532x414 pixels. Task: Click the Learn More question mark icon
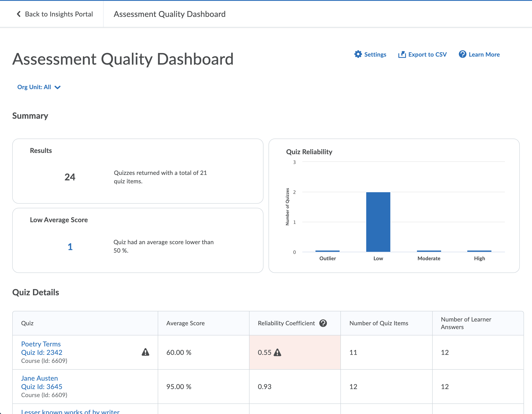point(462,54)
